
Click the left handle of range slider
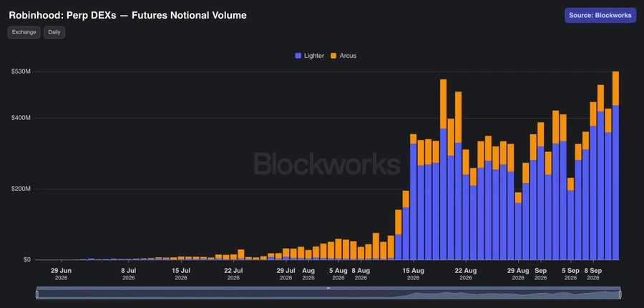(37, 294)
